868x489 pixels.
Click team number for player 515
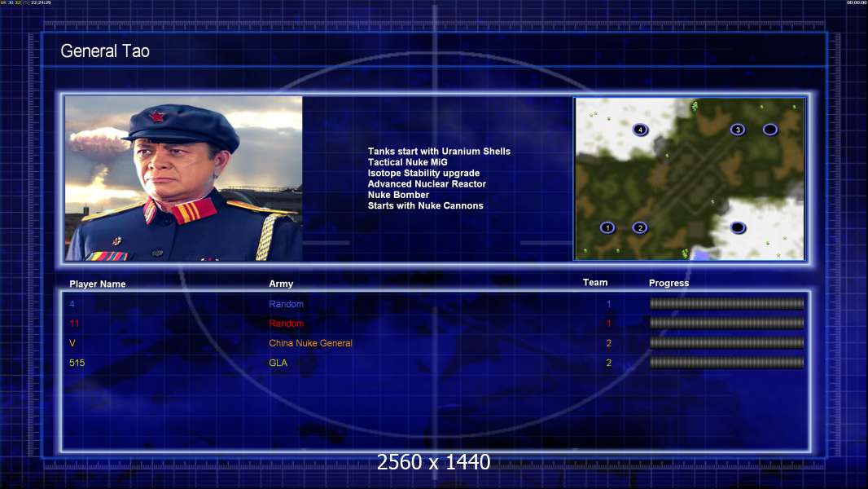[x=608, y=363]
